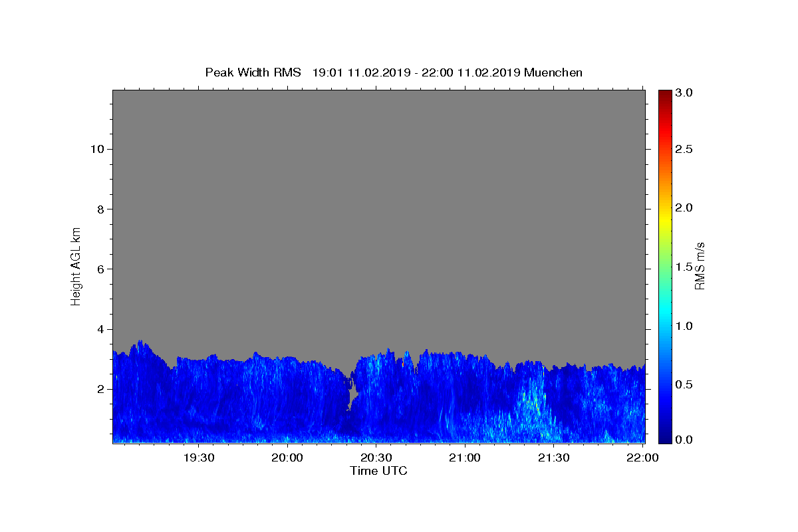
Task: Click the dark blue bottom of the colorbar
Action: 665,437
